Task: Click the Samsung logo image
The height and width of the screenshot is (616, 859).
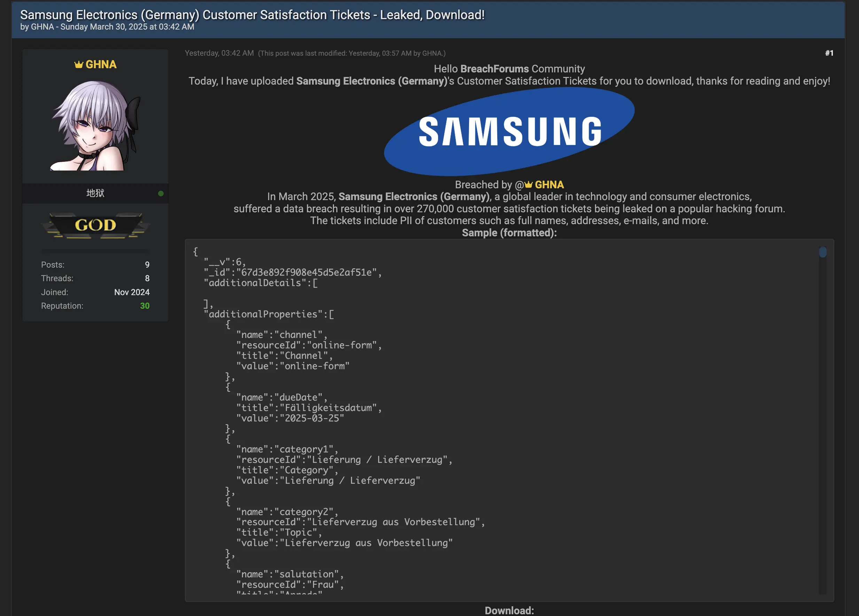Action: [509, 132]
